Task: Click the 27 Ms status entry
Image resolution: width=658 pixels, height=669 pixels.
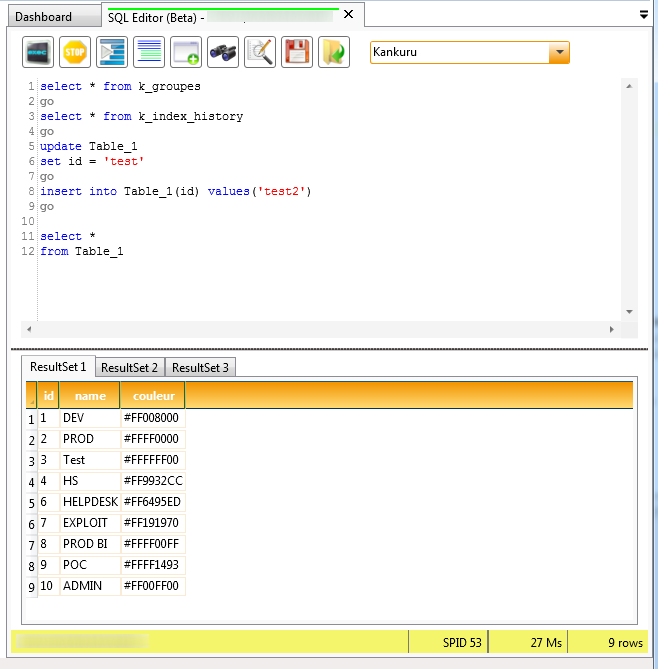Action: pyautogui.click(x=546, y=643)
